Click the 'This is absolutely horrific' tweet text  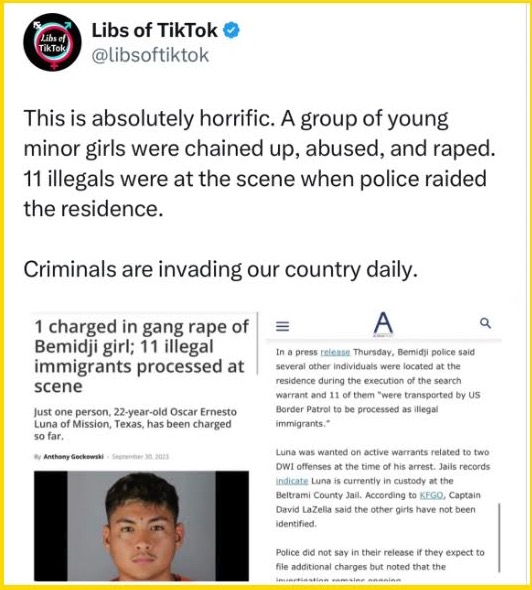tap(259, 163)
